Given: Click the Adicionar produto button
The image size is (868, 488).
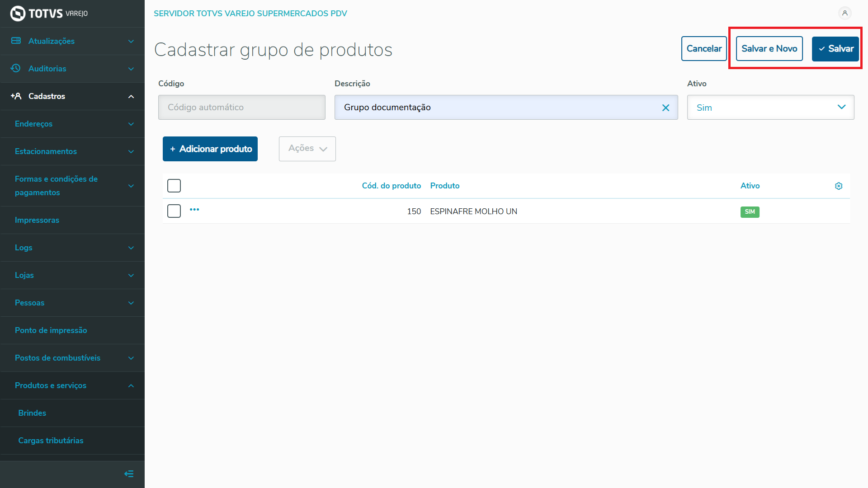Looking at the screenshot, I should click(210, 149).
